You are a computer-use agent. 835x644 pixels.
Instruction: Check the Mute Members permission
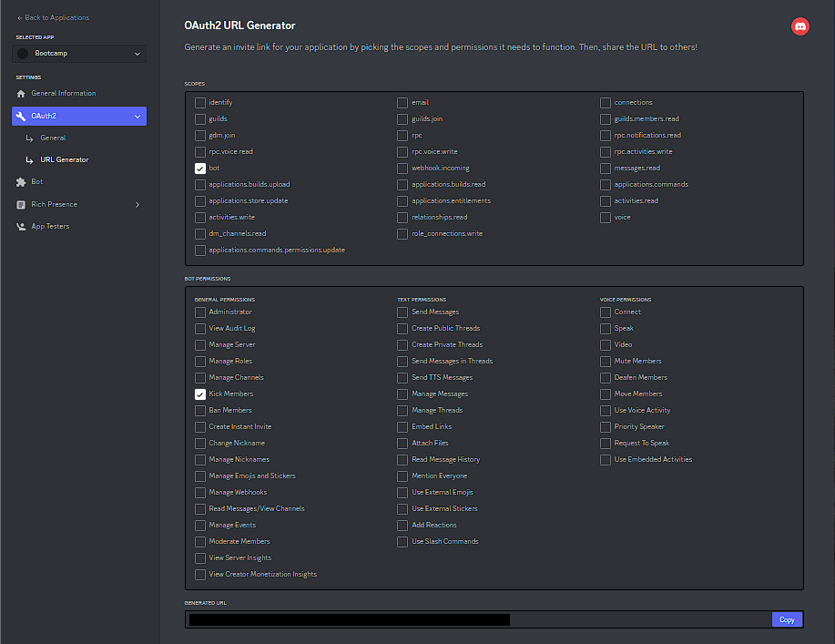coord(606,362)
